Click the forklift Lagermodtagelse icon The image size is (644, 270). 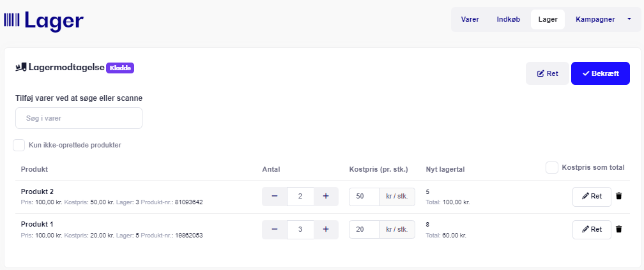(21, 67)
